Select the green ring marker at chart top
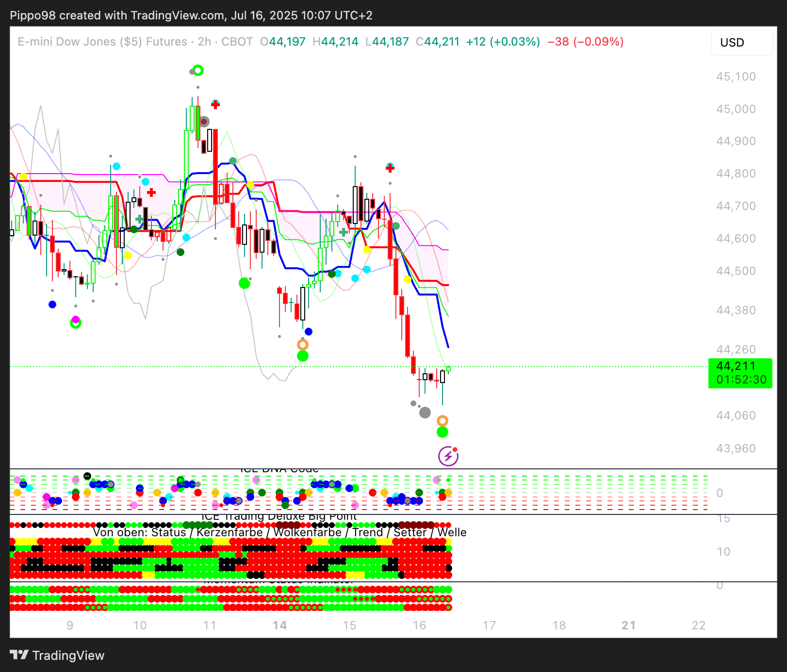 (198, 70)
